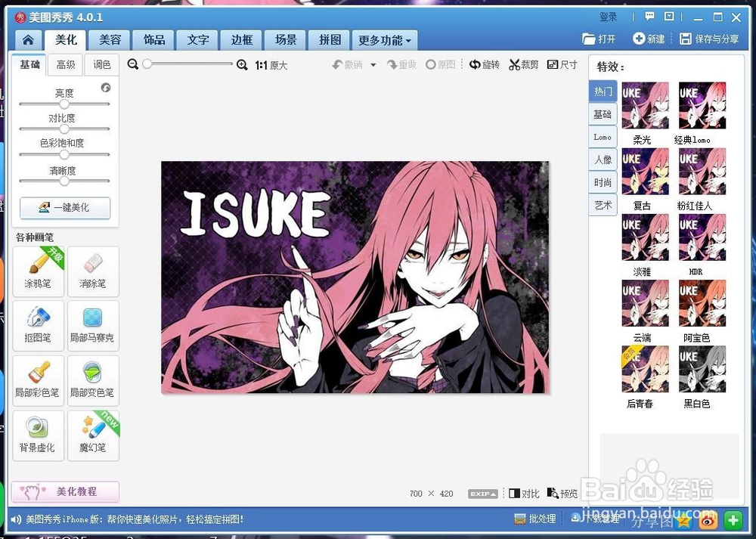This screenshot has width=756, height=539.
Task: Select the 消除笔 eraser tool
Action: click(x=93, y=271)
